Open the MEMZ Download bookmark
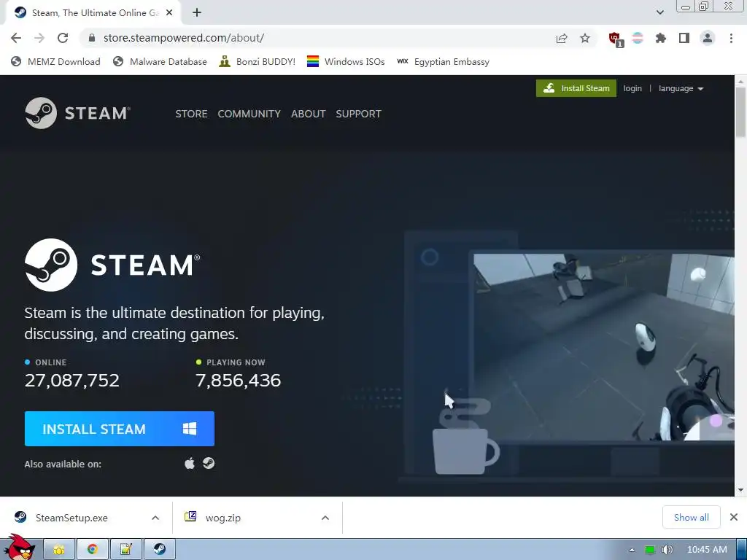Image resolution: width=747 pixels, height=560 pixels. [x=55, y=61]
